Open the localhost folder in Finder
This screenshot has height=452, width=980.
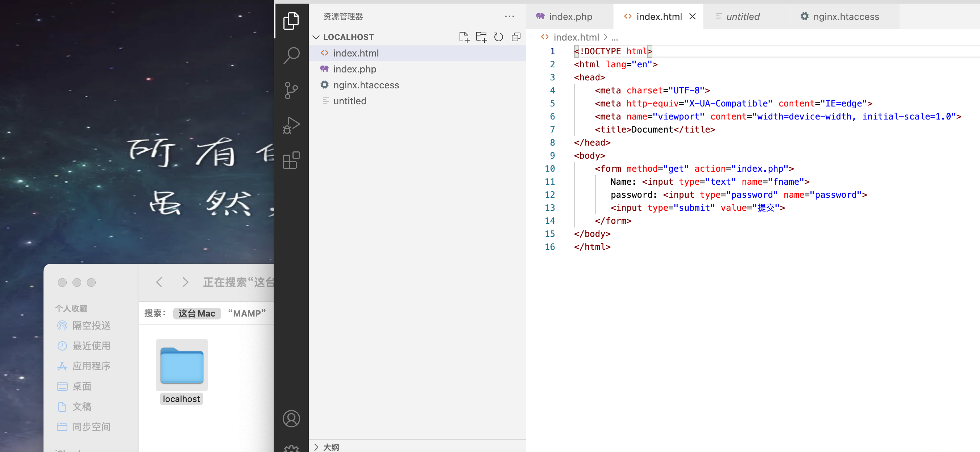click(182, 365)
